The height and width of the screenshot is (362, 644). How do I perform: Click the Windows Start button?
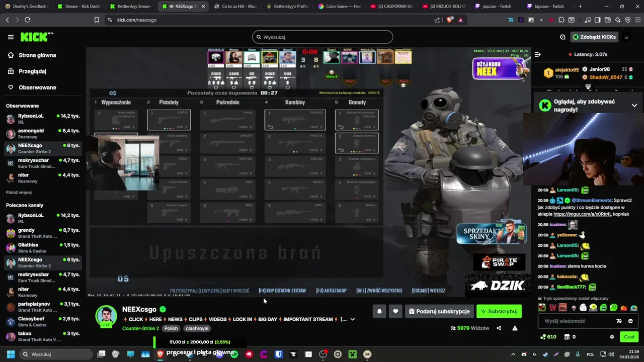[10, 354]
